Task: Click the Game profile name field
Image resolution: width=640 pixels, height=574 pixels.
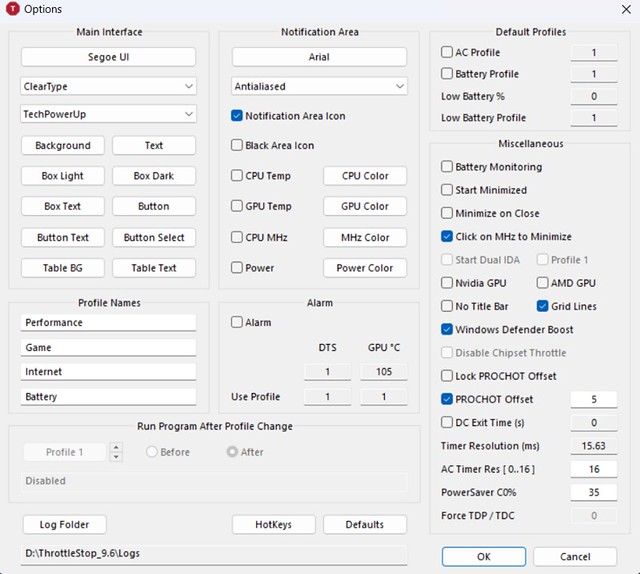Action: [x=108, y=347]
